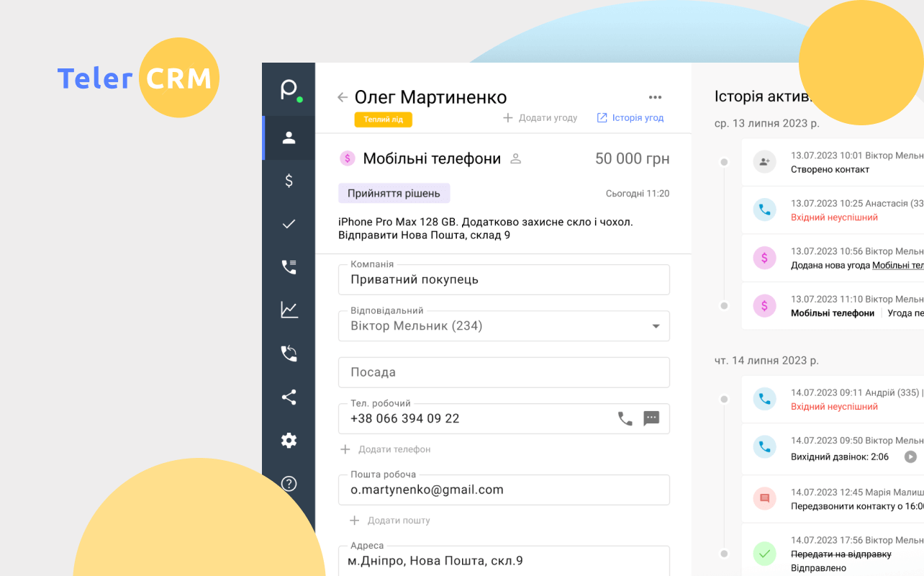Open the Deals dollar icon in sidebar
Viewport: 924px width, 576px height.
[289, 181]
